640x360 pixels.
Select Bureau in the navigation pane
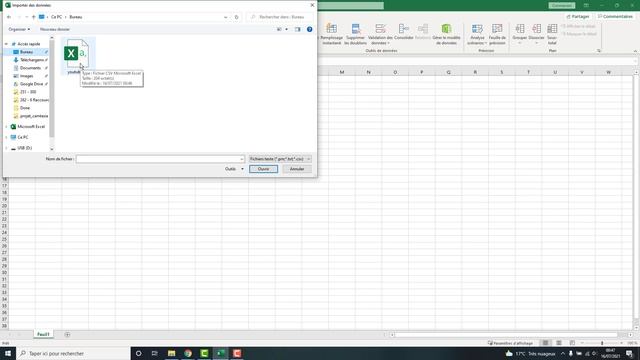(27, 52)
